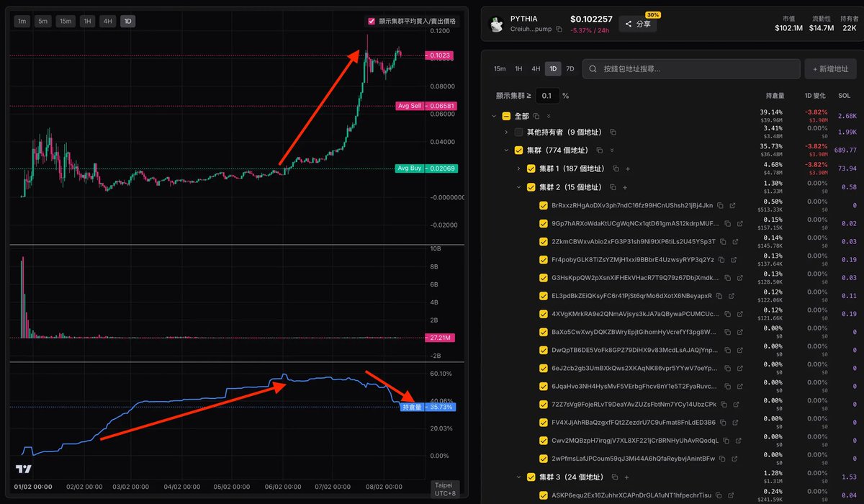Copy address BrRxxzRHgAoDXv3ph7ndC16fz99 to clipboard
864x504 pixels.
coord(721,205)
